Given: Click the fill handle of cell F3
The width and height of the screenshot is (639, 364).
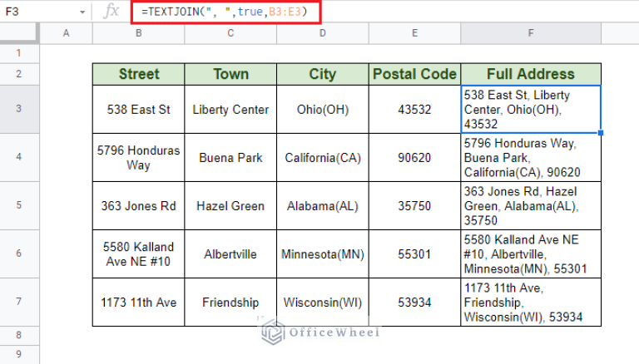Looking at the screenshot, I should pos(601,133).
